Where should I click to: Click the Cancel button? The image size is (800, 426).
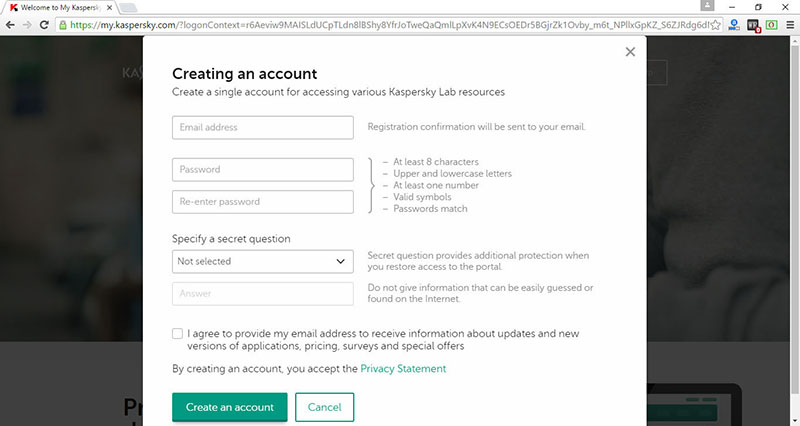coord(324,407)
